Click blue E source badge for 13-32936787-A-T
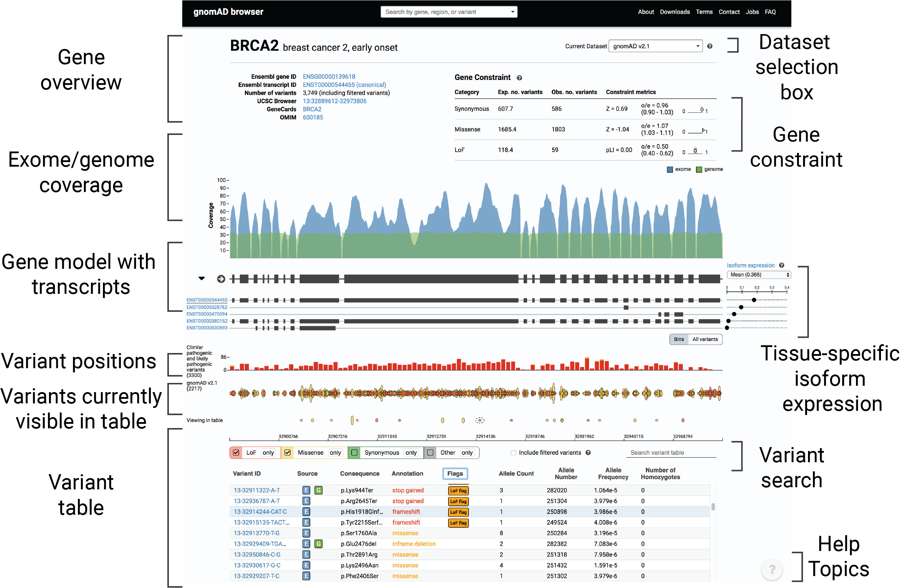Image resolution: width=900 pixels, height=588 pixels. [x=306, y=501]
